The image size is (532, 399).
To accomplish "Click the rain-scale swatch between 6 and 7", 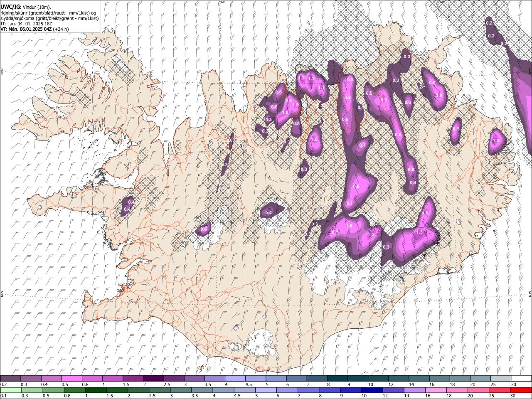I will (287, 390).
